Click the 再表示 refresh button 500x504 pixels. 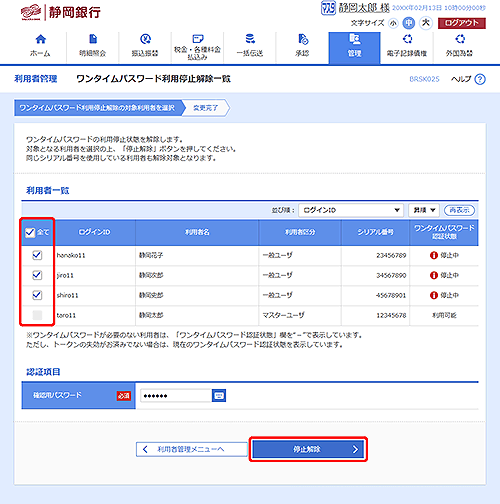tap(459, 210)
